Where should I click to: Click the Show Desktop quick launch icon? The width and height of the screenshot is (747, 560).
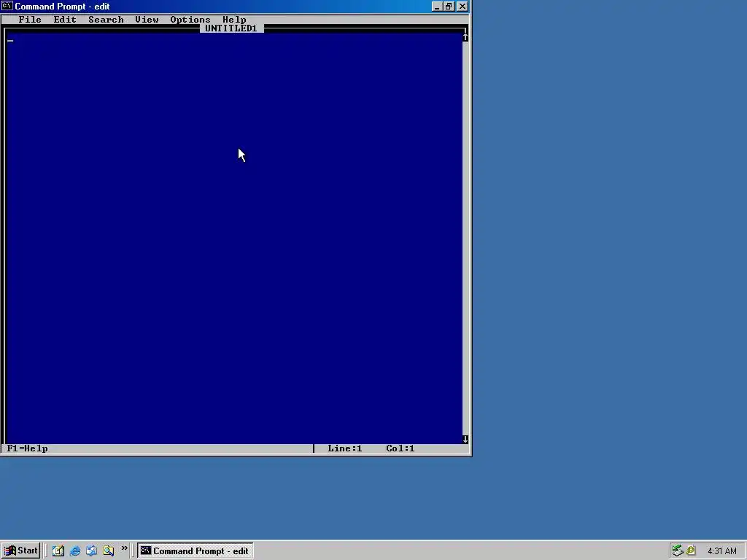coord(58,551)
